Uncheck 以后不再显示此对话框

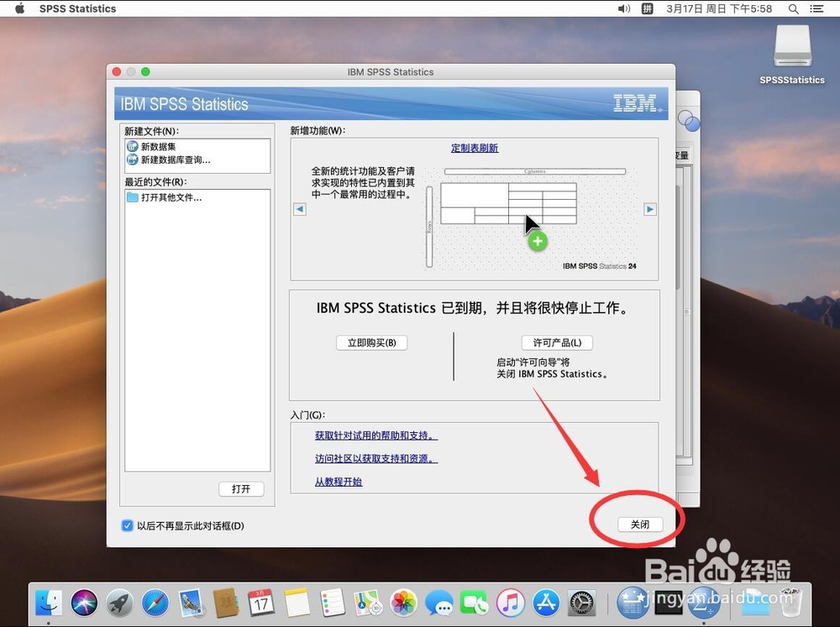coord(128,525)
